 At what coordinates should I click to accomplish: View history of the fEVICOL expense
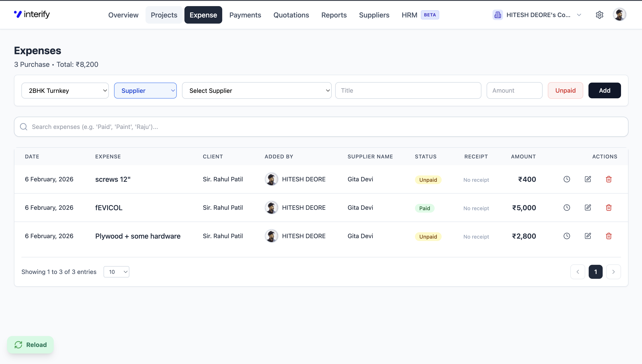[566, 208]
